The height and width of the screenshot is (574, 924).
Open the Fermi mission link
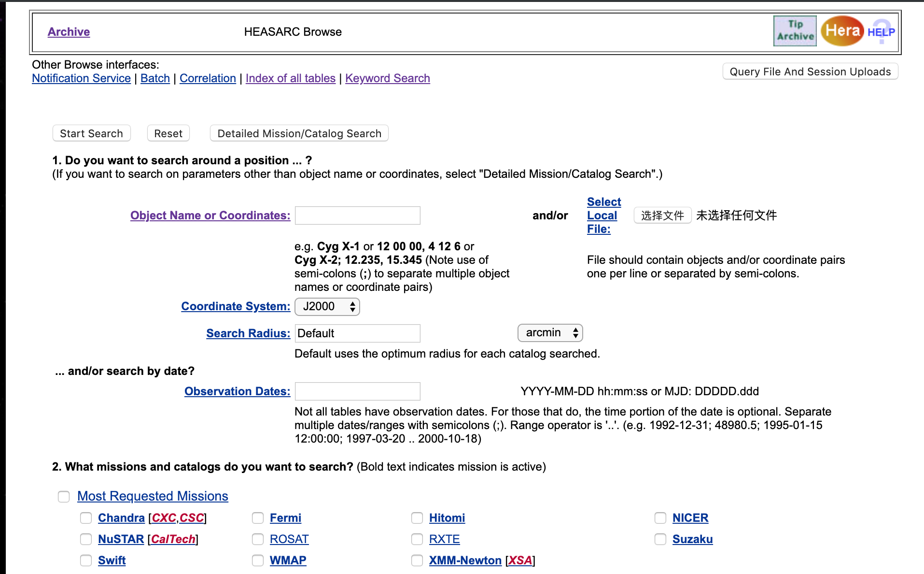point(285,518)
